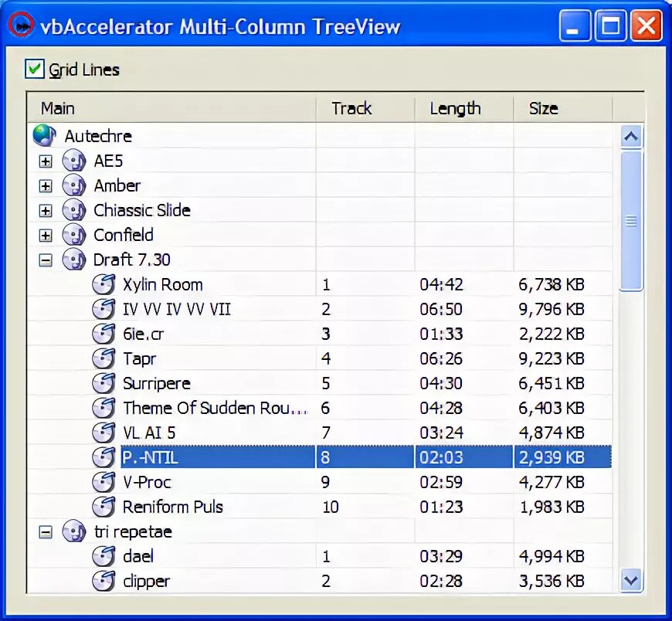The image size is (672, 621).
Task: Expand the Confield album node
Action: coord(46,236)
